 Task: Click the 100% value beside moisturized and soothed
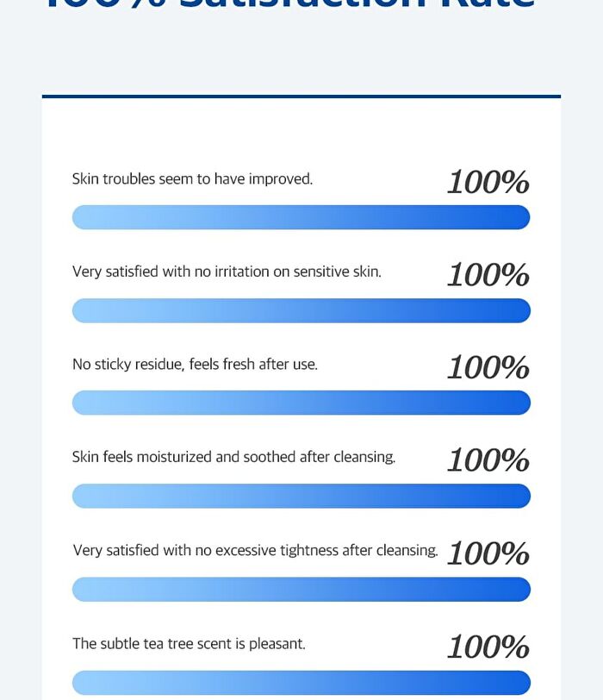(x=488, y=460)
